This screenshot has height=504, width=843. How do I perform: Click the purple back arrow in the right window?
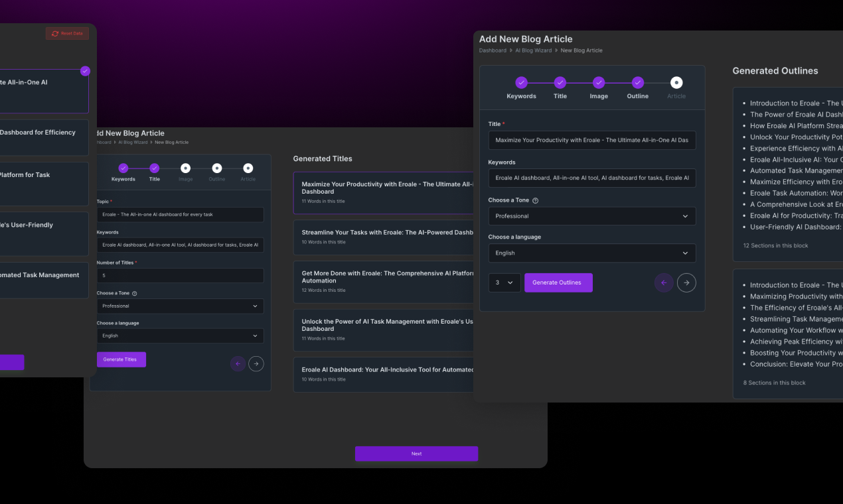[x=664, y=283]
